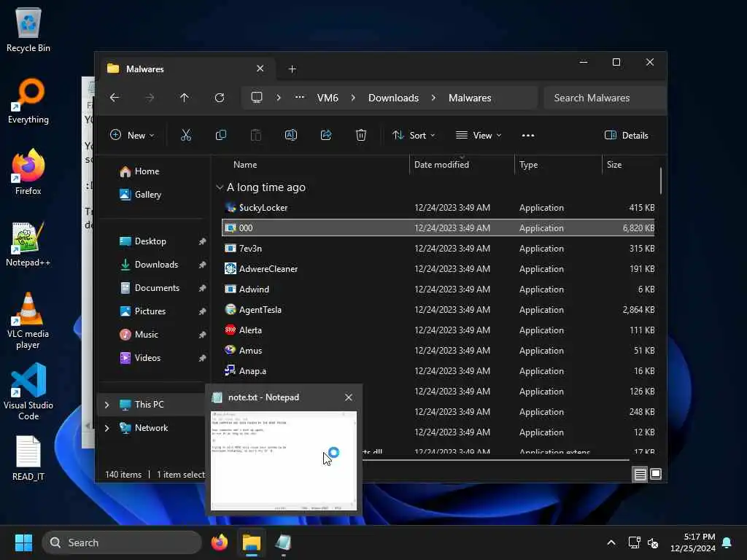Click Malwares breadcrumb in address bar
The width and height of the screenshot is (747, 560).
point(470,98)
